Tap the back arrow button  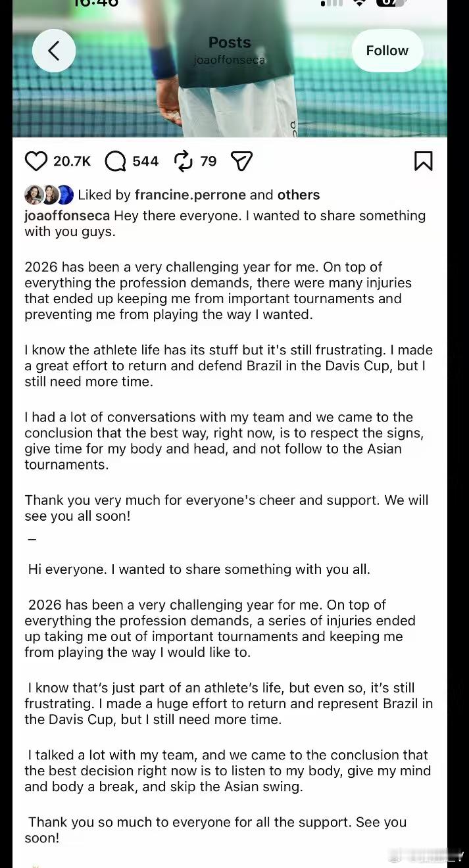click(x=54, y=51)
